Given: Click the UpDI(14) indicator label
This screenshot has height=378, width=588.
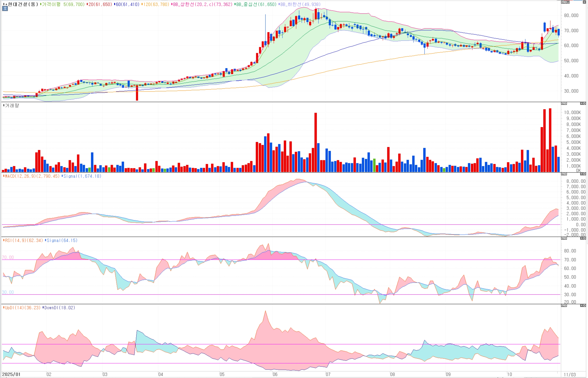Looking at the screenshot, I should 23,308.
